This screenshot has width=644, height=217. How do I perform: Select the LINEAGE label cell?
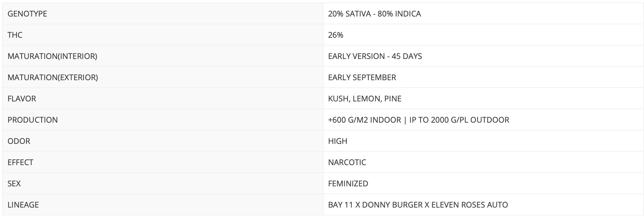[163, 205]
